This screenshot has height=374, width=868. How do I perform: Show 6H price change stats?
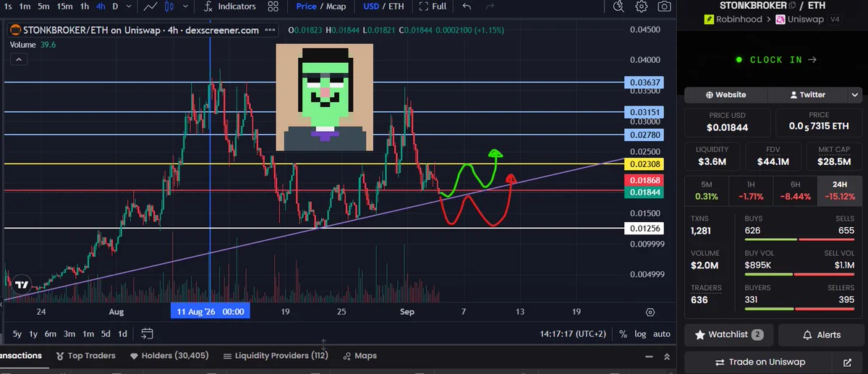pyautogui.click(x=795, y=190)
